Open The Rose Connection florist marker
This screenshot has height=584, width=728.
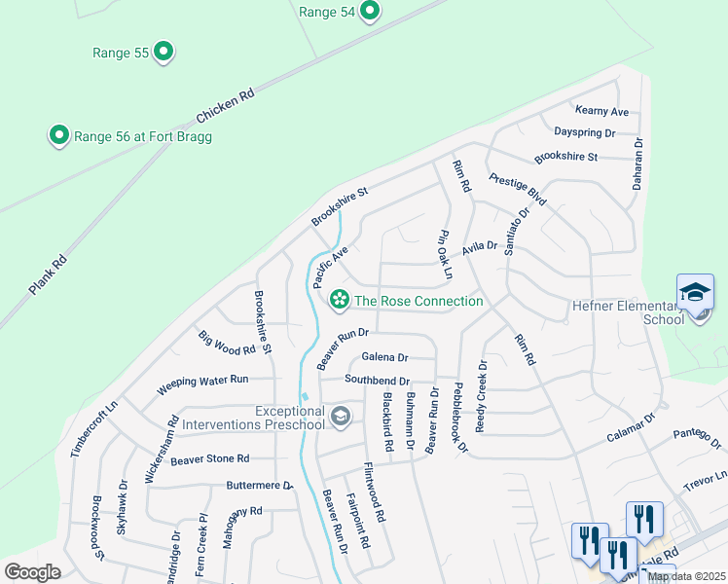(x=340, y=301)
